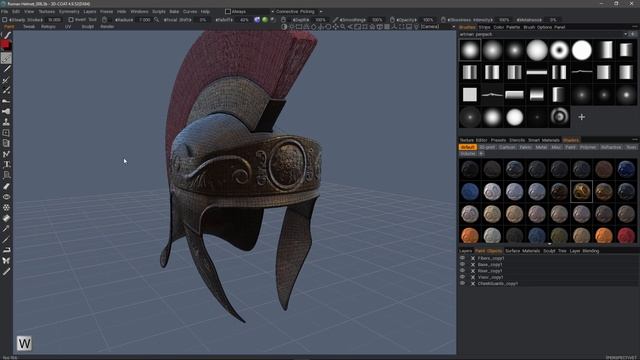This screenshot has width=640, height=360.
Task: Open the File menu
Action: click(x=4, y=12)
